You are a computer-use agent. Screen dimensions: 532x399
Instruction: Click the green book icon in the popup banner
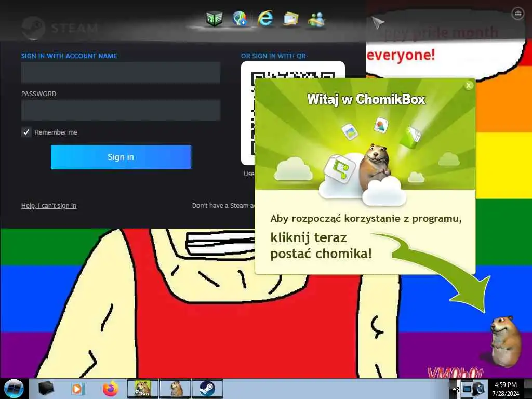(x=410, y=137)
